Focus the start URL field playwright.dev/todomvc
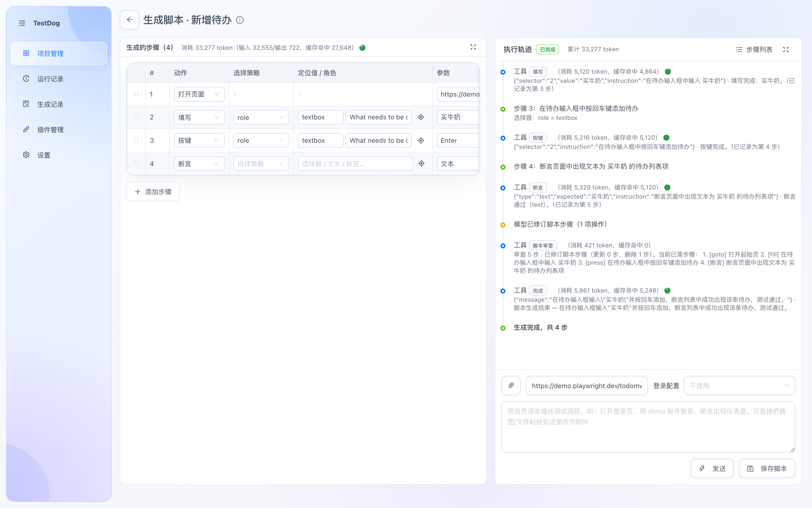 pos(587,386)
